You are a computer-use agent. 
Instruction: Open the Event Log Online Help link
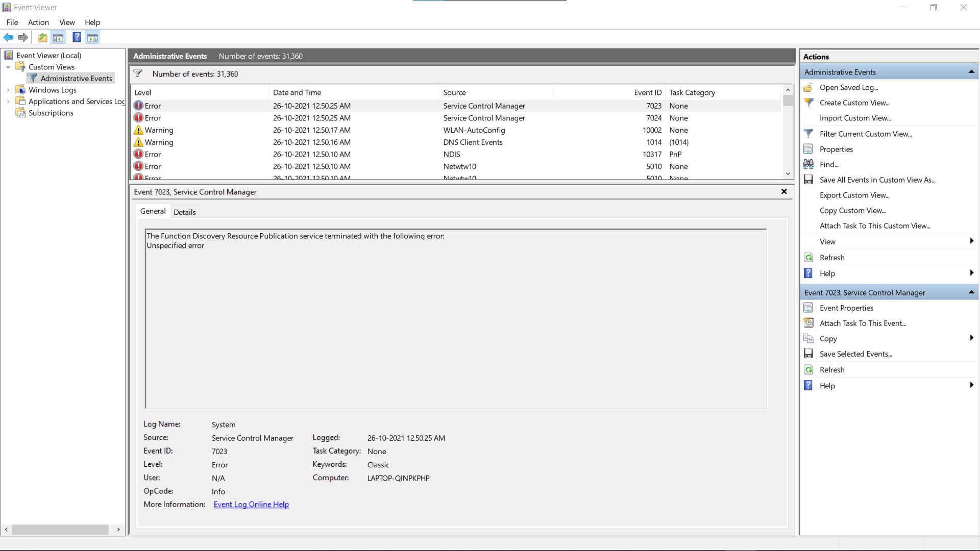click(x=251, y=505)
